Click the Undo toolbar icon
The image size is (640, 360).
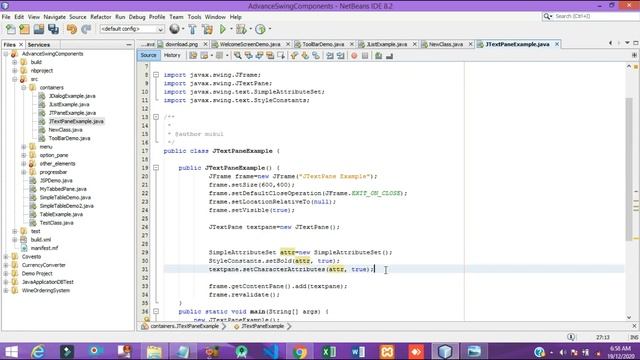(72, 29)
